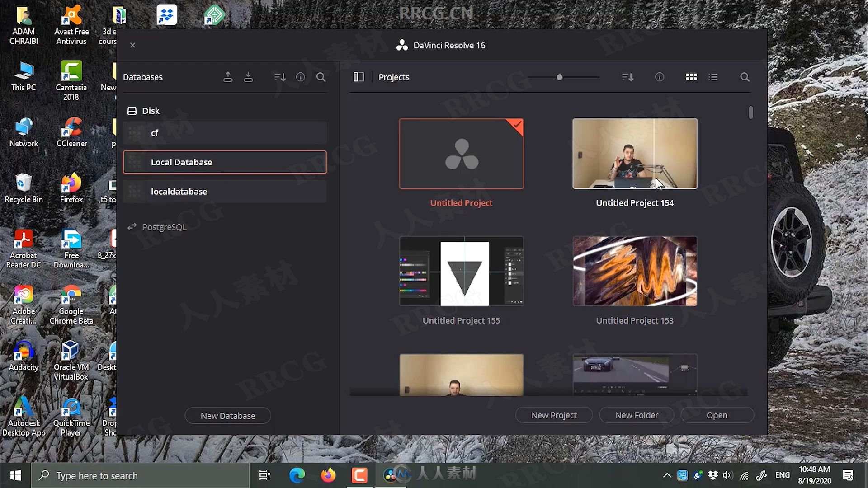Viewport: 868px width, 488px height.
Task: Open the Network desktop icon
Action: click(24, 132)
